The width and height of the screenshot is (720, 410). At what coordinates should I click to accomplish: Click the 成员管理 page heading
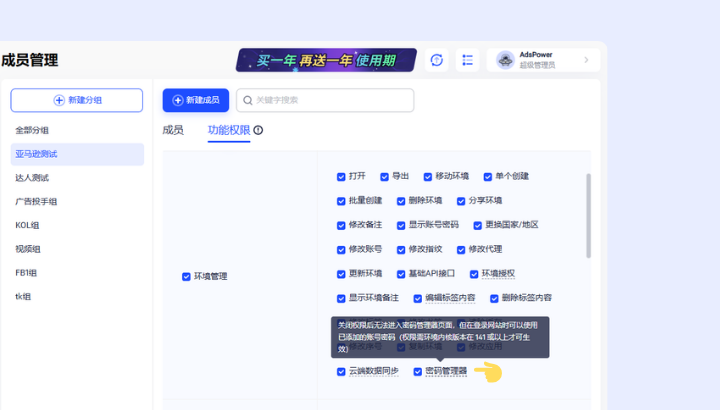(30, 60)
